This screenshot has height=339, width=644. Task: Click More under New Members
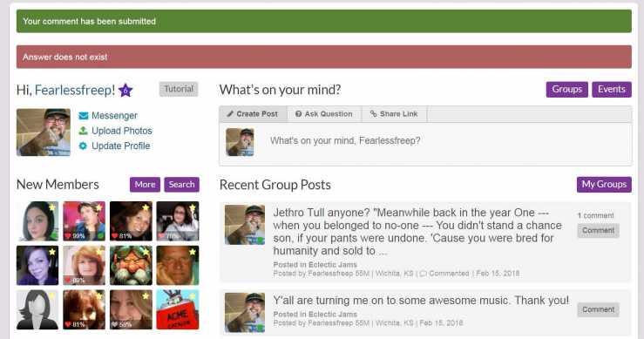pos(145,185)
